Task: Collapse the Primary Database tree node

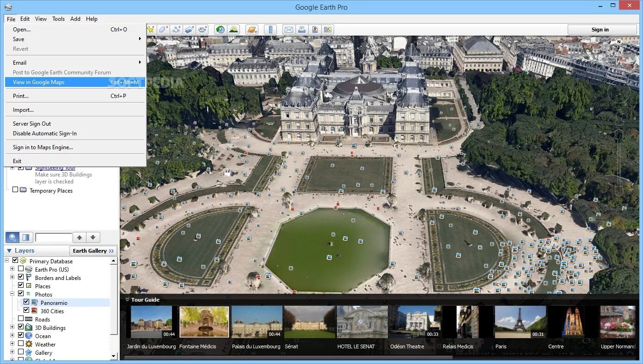Action: tap(7, 261)
